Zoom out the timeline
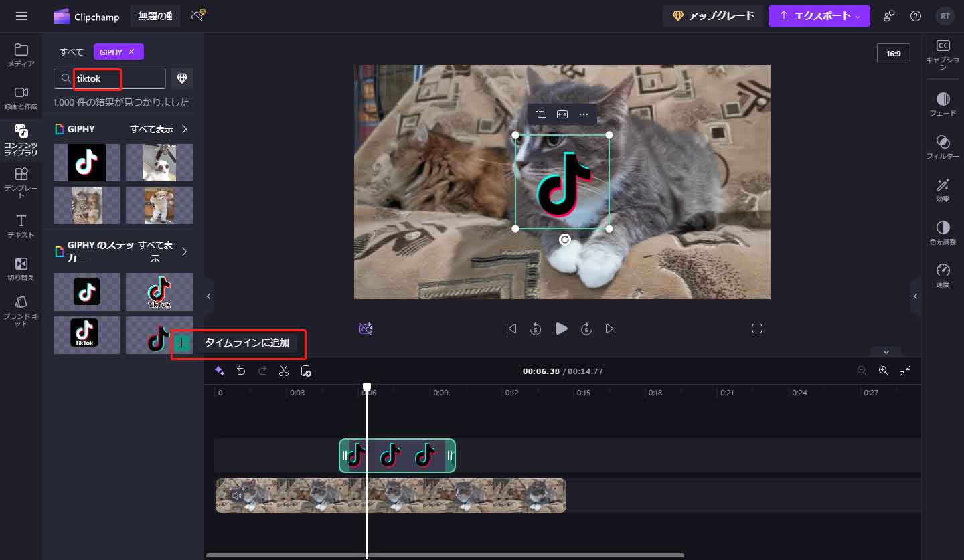Viewport: 964px width, 560px height. click(862, 371)
